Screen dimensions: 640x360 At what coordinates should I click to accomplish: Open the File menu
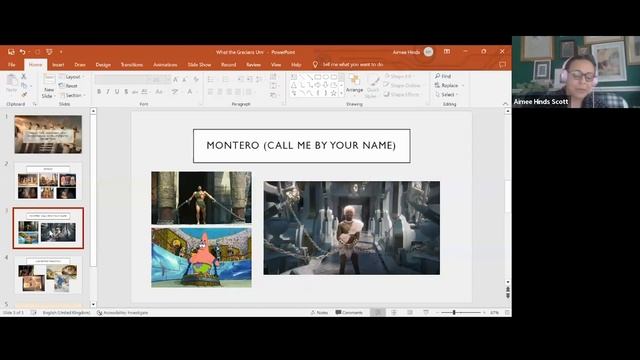point(11,65)
